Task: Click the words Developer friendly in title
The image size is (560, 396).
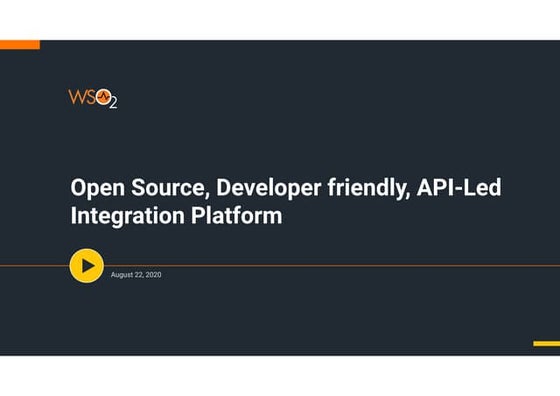Action: [x=313, y=188]
